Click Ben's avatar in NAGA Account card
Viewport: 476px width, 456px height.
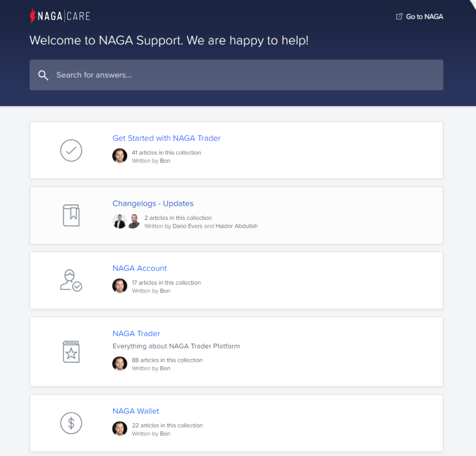[120, 286]
